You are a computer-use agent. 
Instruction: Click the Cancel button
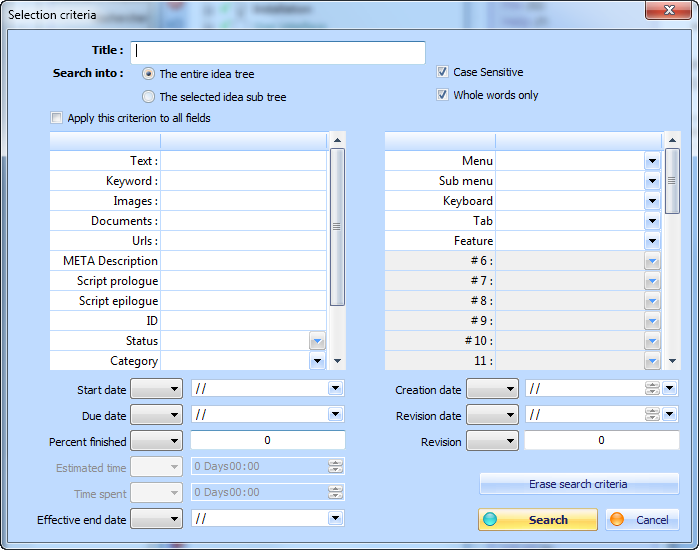[x=642, y=520]
